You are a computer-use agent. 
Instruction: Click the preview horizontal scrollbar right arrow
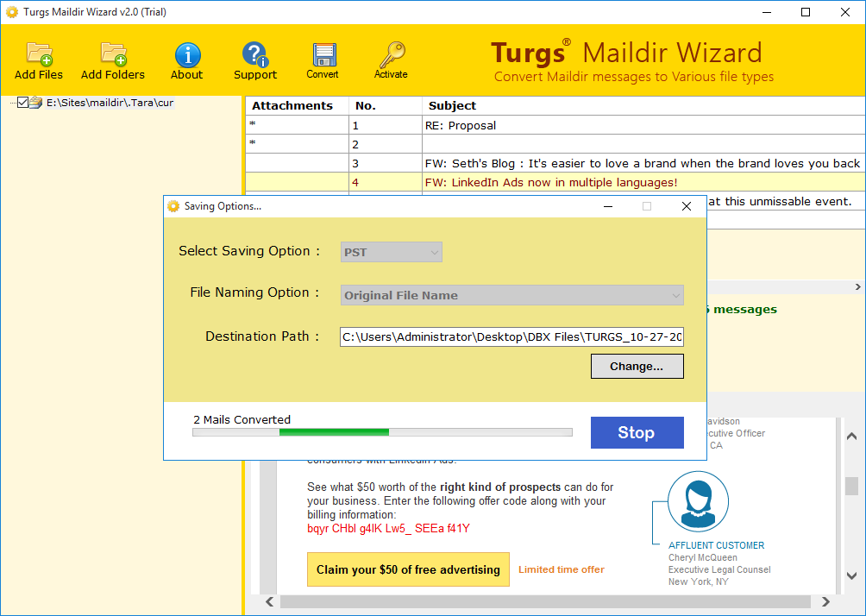click(x=825, y=601)
